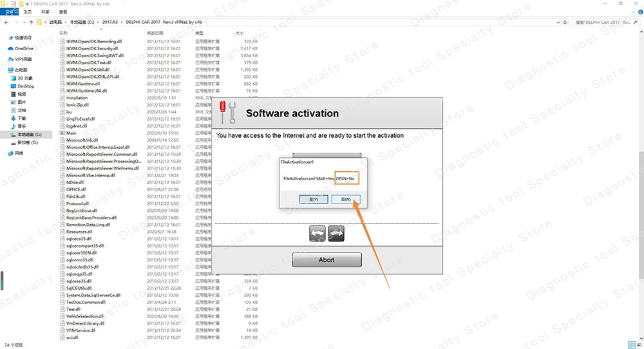Click the new folder icon in title bar
Screen dimensions: 644x349
(x=21, y=4)
